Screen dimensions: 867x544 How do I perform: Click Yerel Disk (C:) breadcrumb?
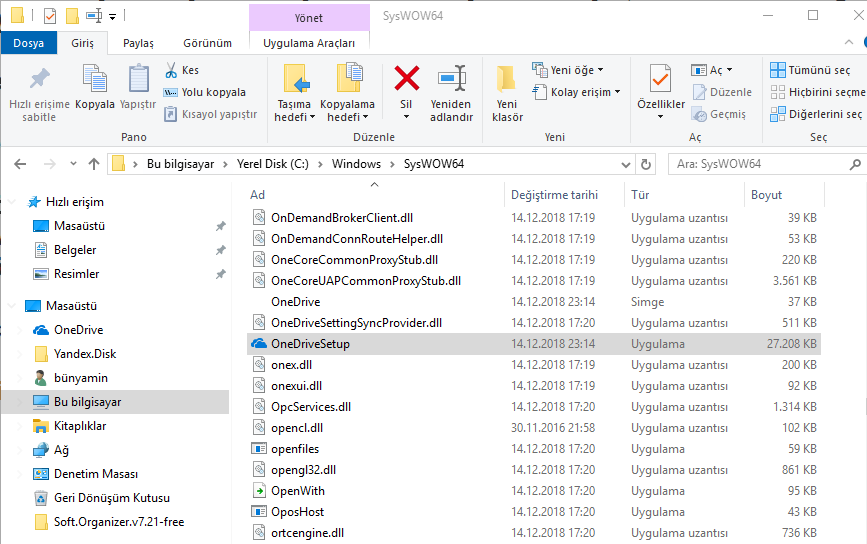tap(273, 164)
